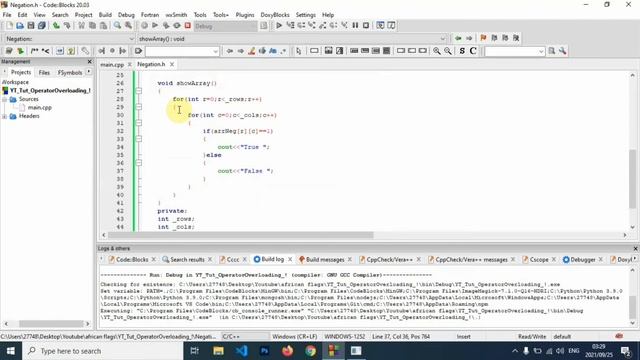Click the editor vertical scrollbar thumb
Screen dimensions: 640x360
point(632,179)
